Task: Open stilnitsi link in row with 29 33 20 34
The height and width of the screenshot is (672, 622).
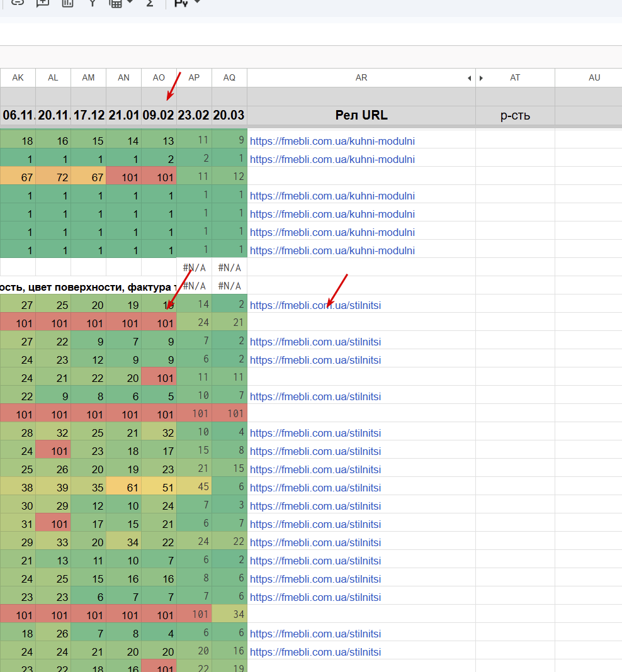Action: click(x=315, y=542)
